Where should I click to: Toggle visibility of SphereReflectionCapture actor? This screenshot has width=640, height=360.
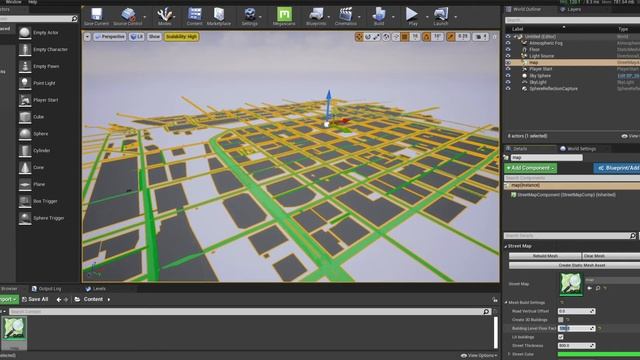click(x=508, y=89)
